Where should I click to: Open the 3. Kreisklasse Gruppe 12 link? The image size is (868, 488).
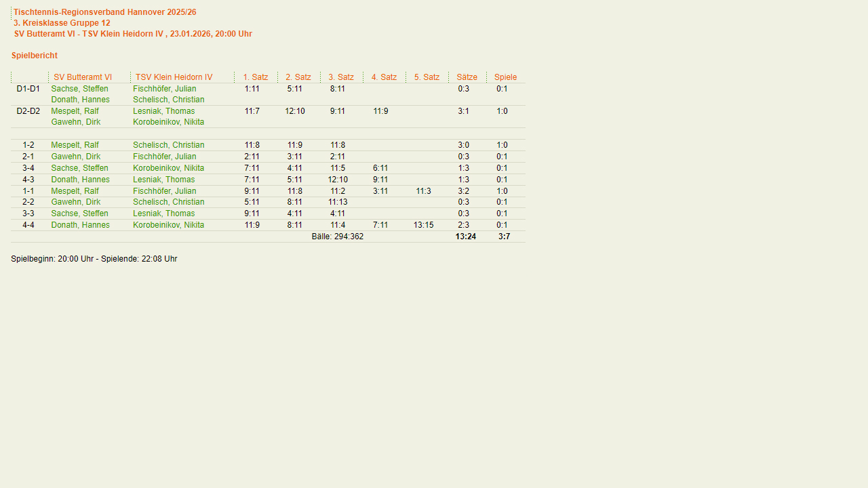62,23
